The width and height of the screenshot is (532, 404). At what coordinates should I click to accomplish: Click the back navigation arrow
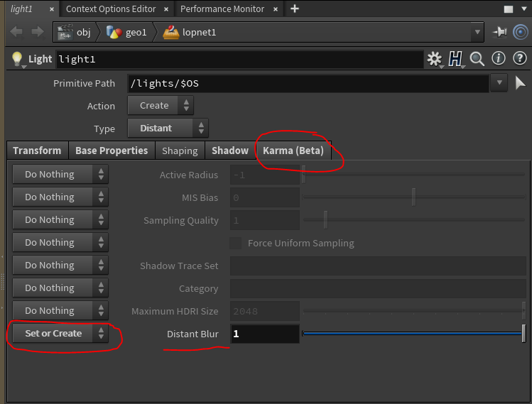[16, 33]
